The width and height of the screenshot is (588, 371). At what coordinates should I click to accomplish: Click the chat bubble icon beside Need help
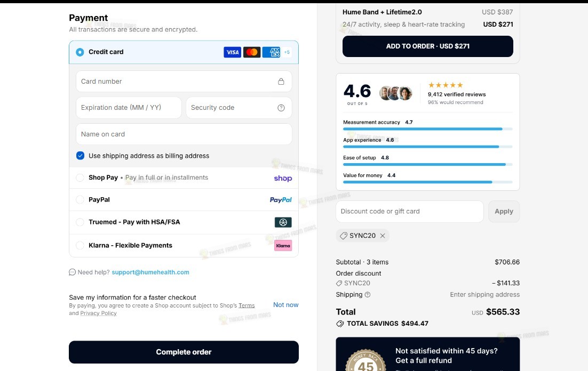[x=73, y=272]
